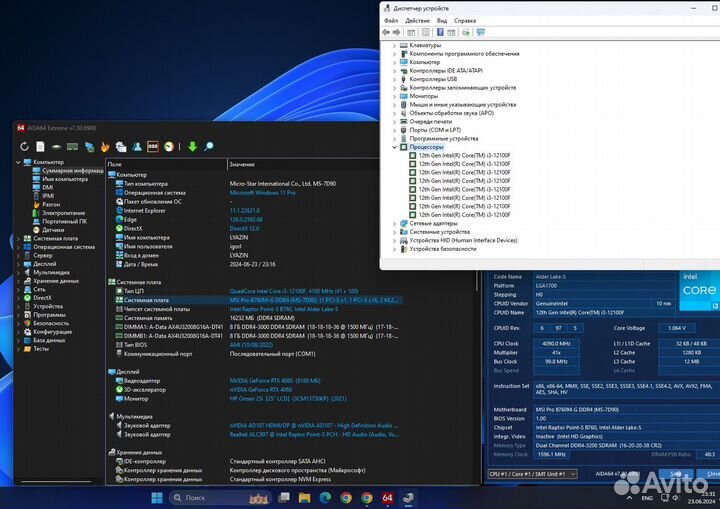Open the CPU #1 / Core #1 selector dropdown
The image size is (720, 509).
(x=533, y=474)
